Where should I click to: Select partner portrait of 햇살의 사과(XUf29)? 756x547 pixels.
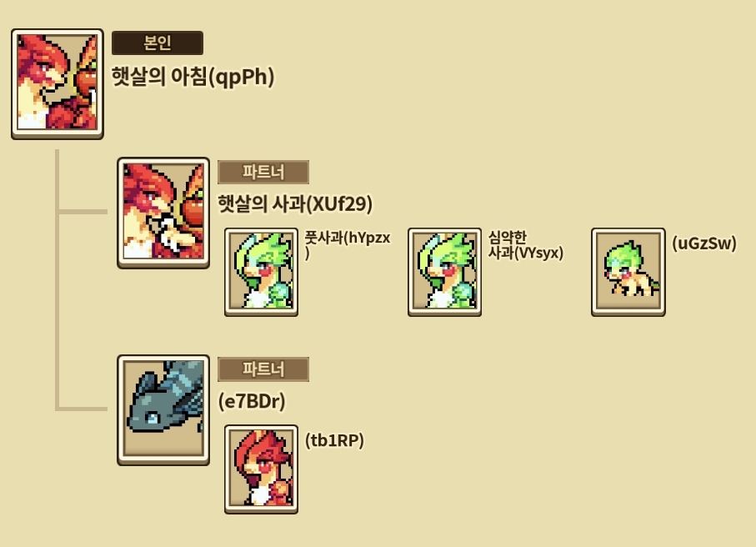point(163,213)
